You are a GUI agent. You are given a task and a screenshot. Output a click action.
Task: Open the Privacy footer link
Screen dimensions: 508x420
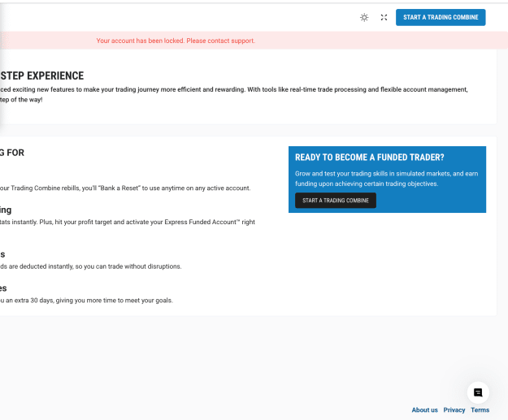pos(454,410)
